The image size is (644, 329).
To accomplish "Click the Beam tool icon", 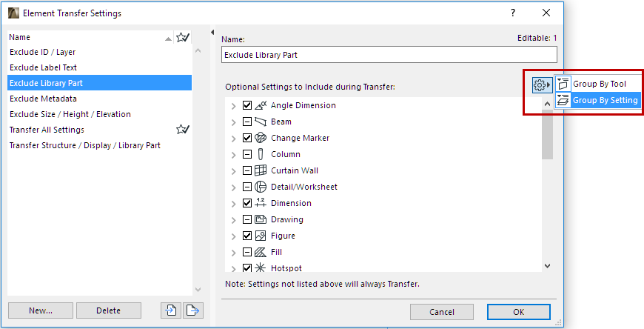I will pyautogui.click(x=261, y=122).
